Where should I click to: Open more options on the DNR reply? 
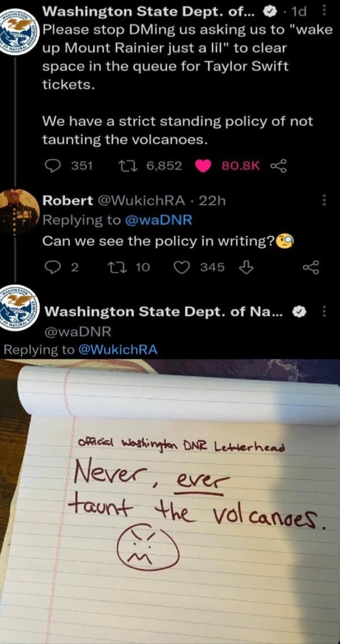324,312
